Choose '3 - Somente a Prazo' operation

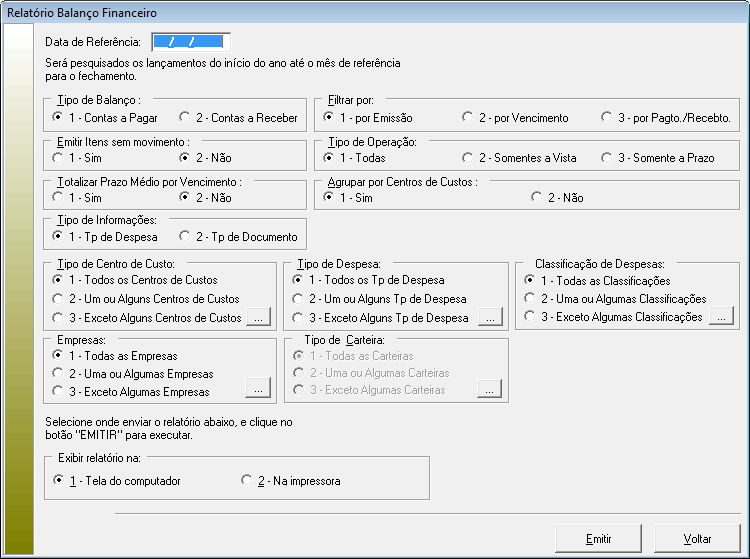pyautogui.click(x=608, y=158)
